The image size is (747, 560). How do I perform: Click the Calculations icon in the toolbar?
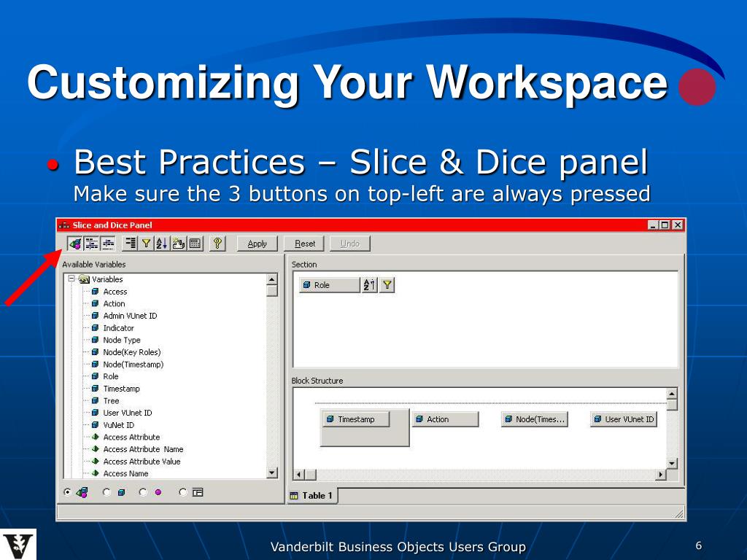click(x=195, y=244)
